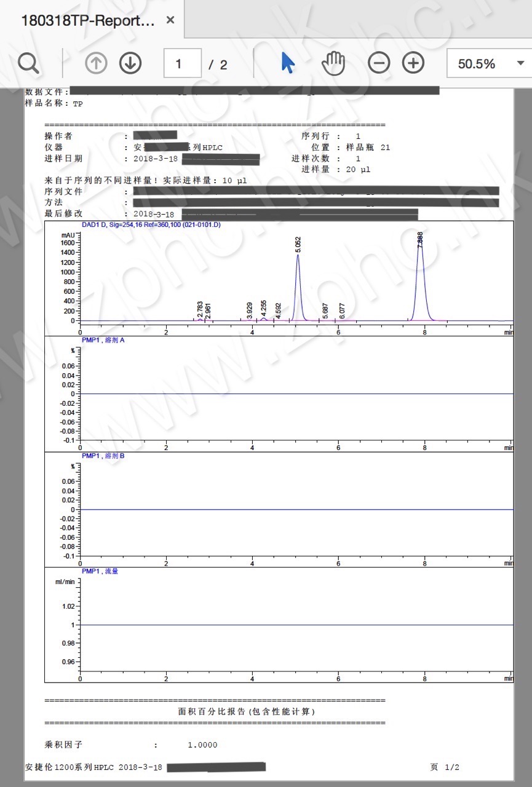Go to previous page with up arrow
The image size is (532, 787).
click(x=96, y=63)
